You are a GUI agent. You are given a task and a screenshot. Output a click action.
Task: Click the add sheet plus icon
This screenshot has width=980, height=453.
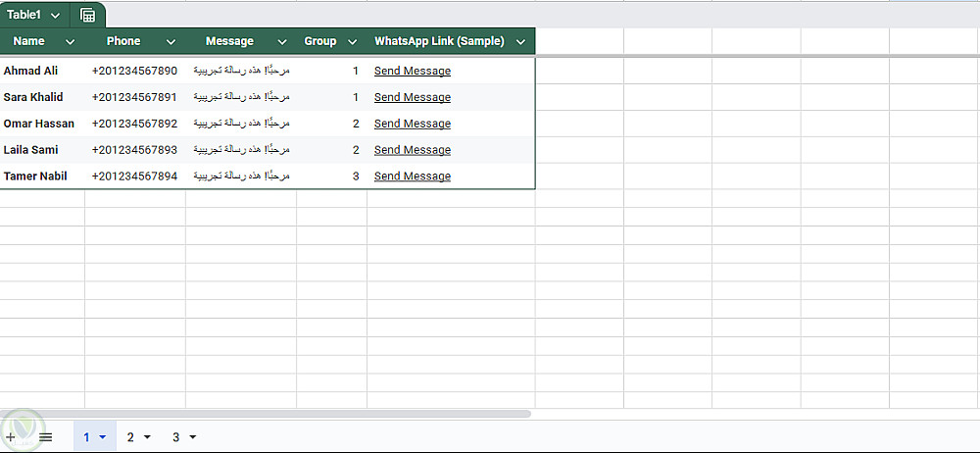11,437
